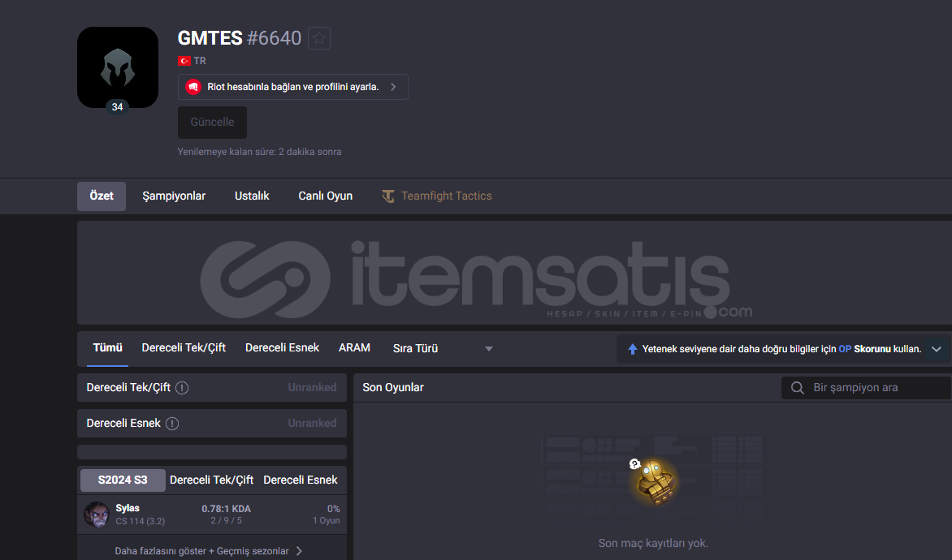This screenshot has height=560, width=952.
Task: Click chevron beside Riot hesabına bağlan text
Action: [x=393, y=87]
